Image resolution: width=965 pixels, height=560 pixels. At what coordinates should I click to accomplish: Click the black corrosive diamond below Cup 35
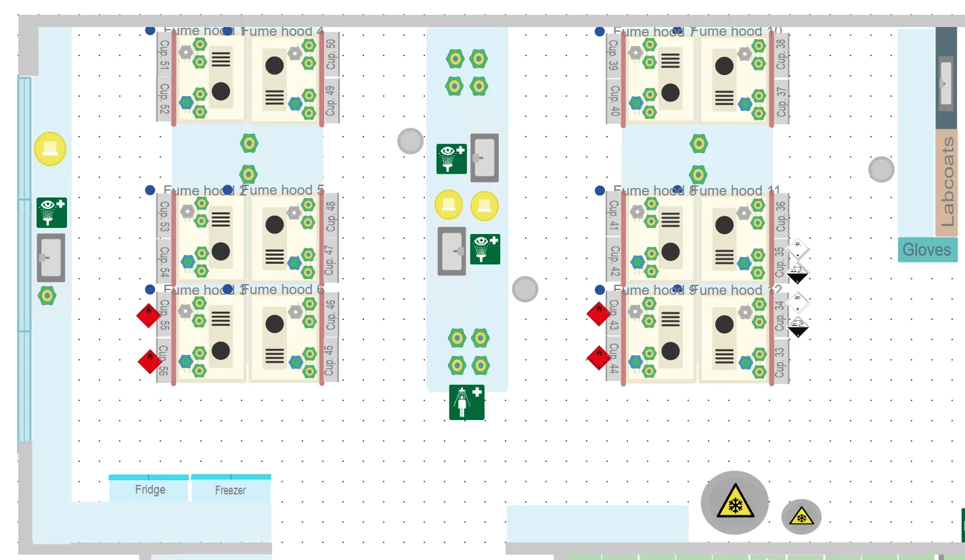coord(797,273)
